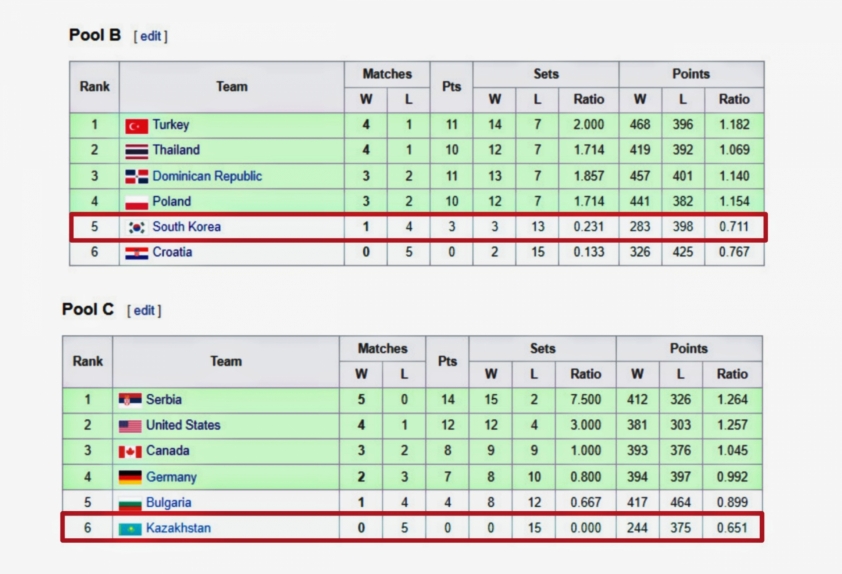Click the Canada flag icon
The width and height of the screenshot is (842, 574).
(x=130, y=452)
